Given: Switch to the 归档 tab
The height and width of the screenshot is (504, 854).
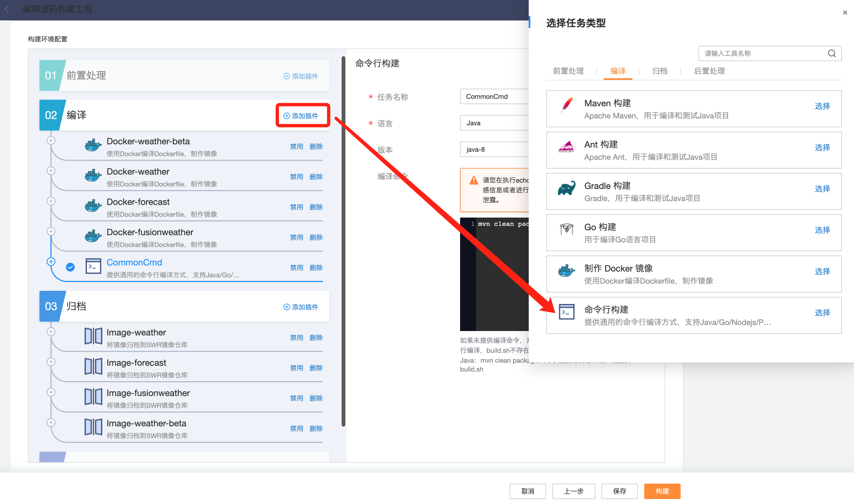Looking at the screenshot, I should pos(660,71).
